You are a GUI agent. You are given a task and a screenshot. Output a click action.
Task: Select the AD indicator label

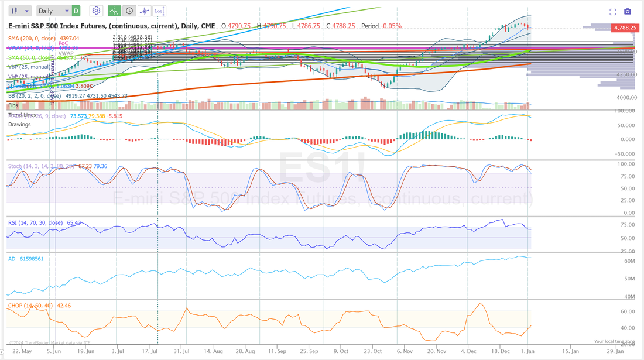coord(12,259)
